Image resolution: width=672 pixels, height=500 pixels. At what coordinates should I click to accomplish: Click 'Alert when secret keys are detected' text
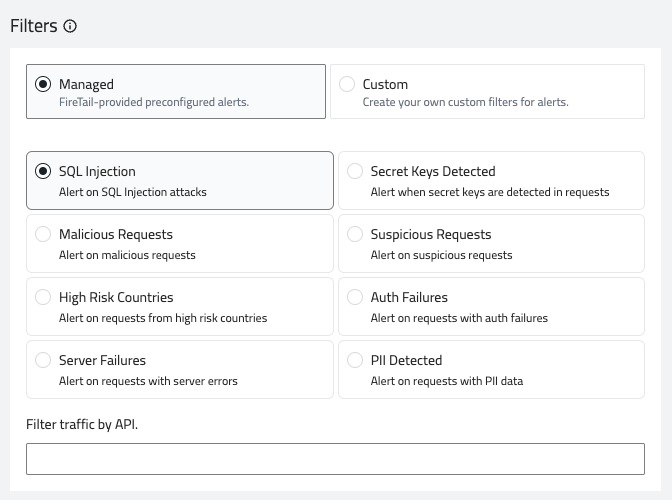pyautogui.click(x=489, y=192)
